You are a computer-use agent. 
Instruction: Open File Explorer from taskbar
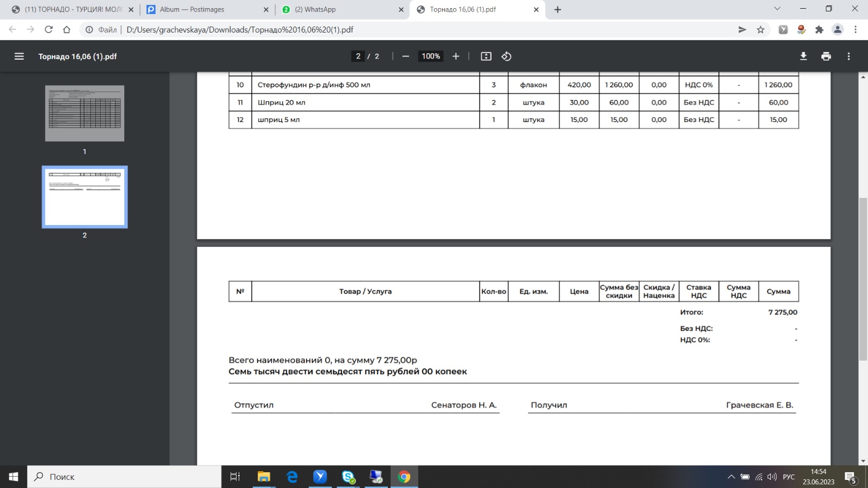click(264, 477)
